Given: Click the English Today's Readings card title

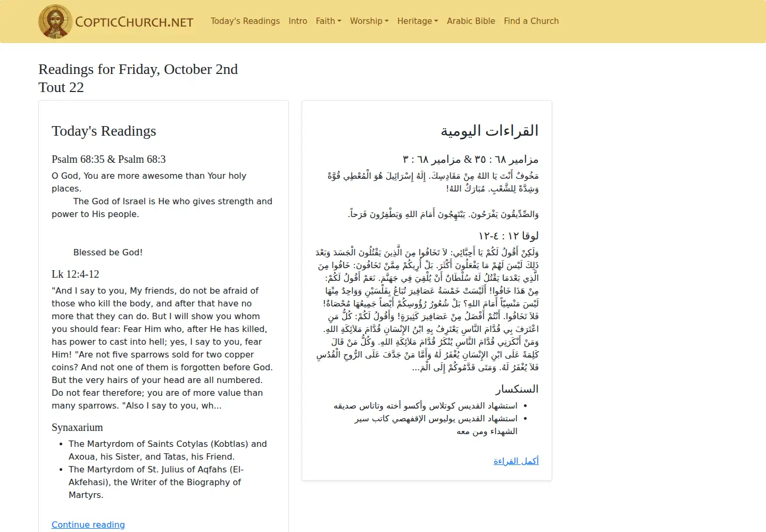Looking at the screenshot, I should [x=104, y=131].
